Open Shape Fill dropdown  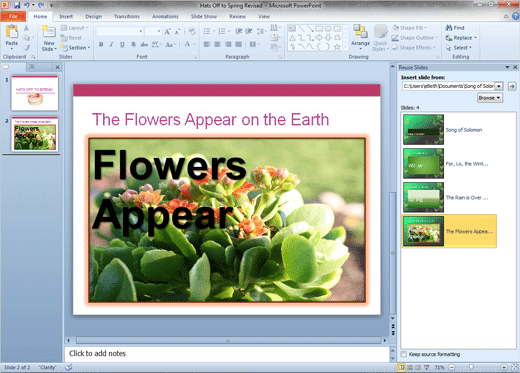(410, 28)
